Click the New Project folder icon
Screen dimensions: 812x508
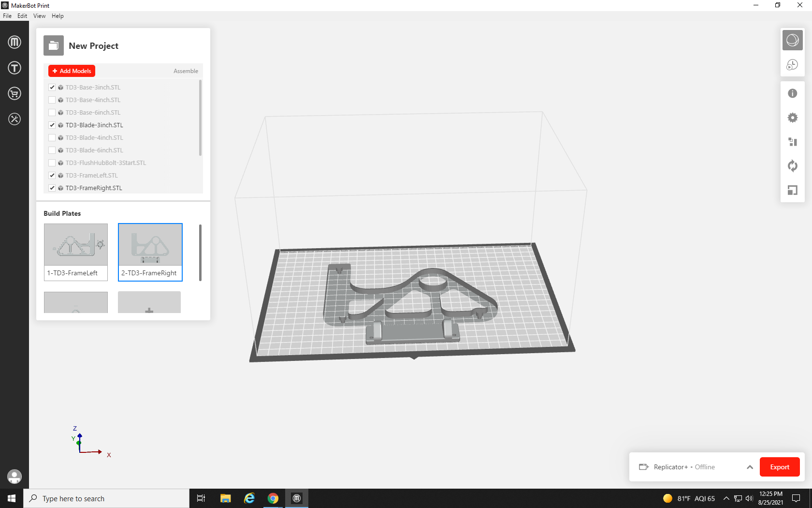pos(54,45)
